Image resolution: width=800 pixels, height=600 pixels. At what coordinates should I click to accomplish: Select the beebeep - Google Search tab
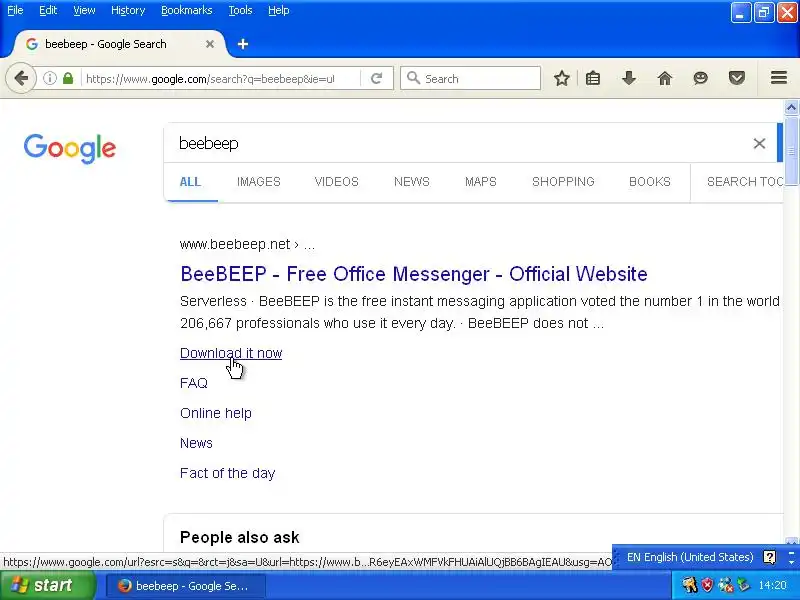120,44
